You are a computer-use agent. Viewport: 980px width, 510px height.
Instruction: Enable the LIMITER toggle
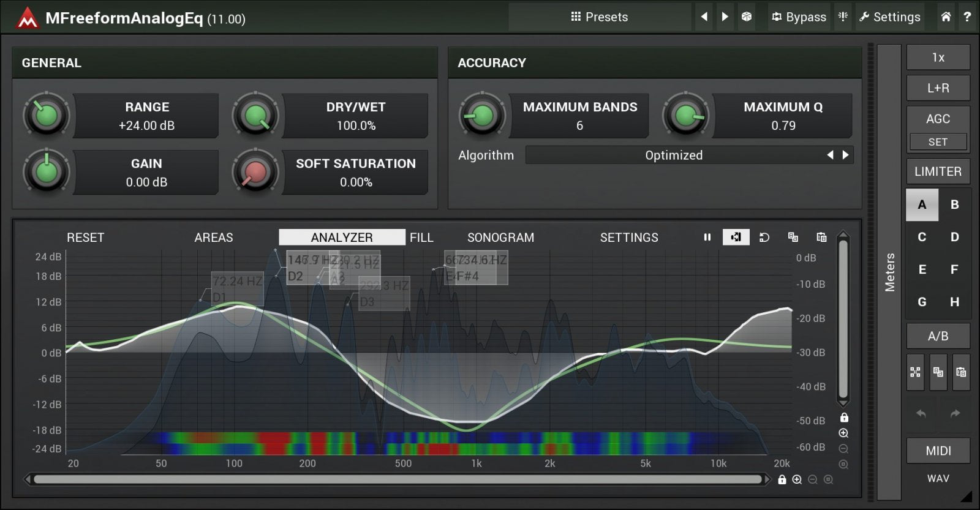(938, 171)
